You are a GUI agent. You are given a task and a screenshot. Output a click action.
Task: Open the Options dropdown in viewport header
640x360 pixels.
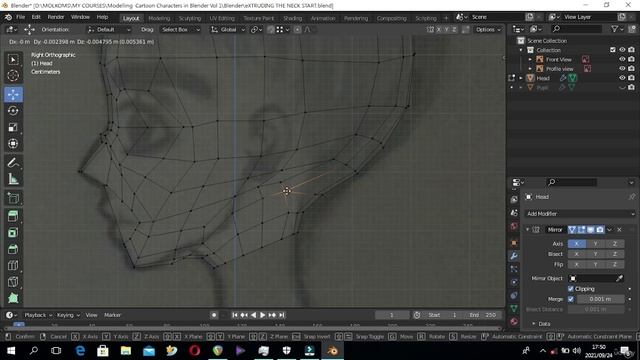tap(488, 29)
